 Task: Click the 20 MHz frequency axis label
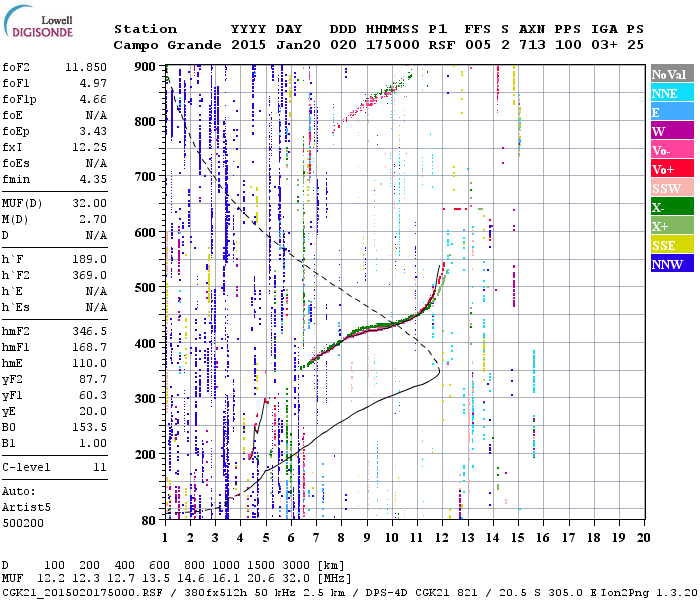643,538
